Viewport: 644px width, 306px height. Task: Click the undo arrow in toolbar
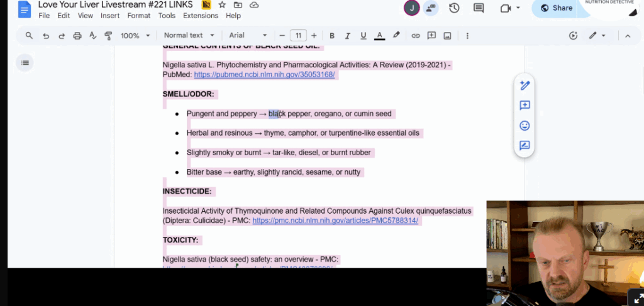46,36
